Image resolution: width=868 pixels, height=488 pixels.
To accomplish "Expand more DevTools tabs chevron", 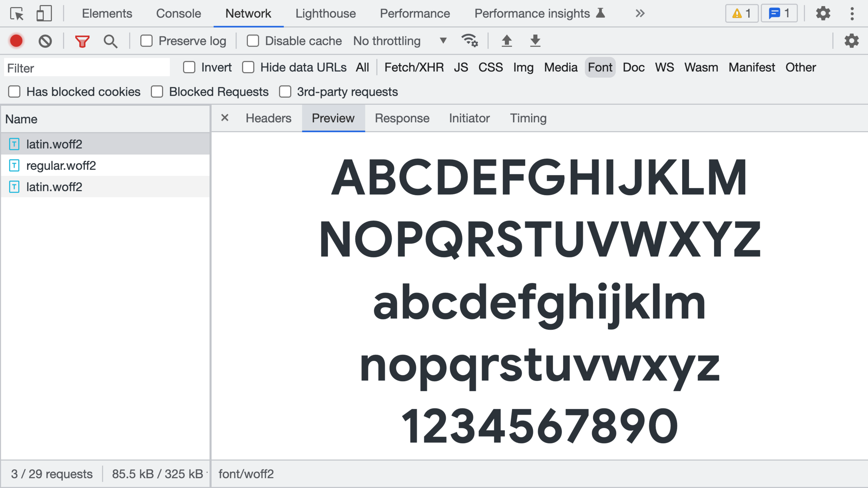I will tap(640, 14).
